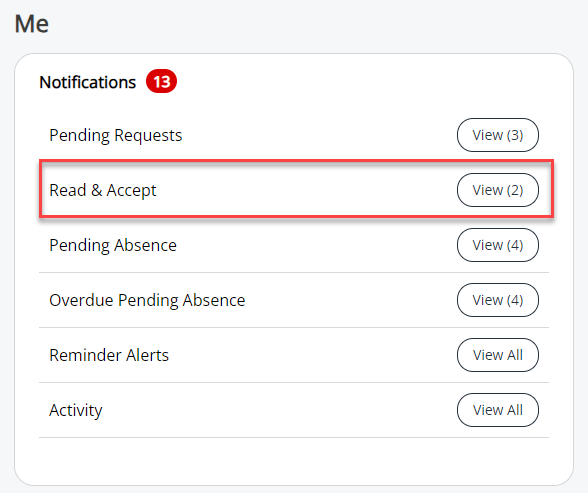Select the Pending Requests label

[x=116, y=135]
